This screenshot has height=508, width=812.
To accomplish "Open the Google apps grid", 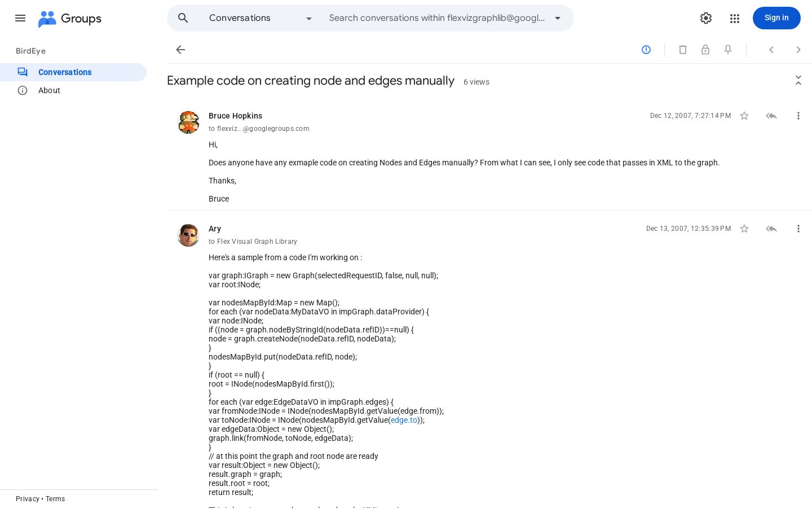I will (734, 18).
